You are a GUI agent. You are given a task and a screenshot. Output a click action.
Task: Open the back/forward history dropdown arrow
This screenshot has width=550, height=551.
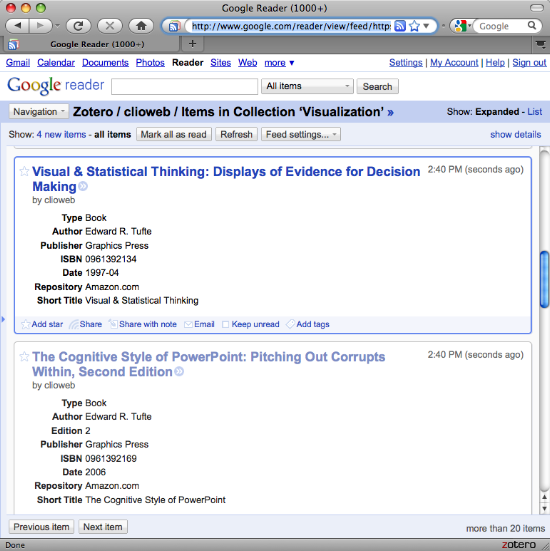tap(58, 26)
